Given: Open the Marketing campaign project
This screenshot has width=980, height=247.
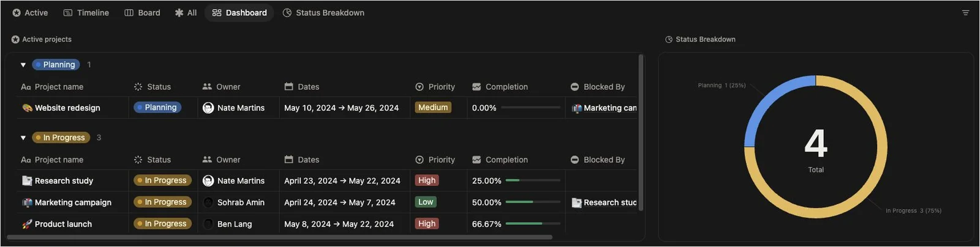Looking at the screenshot, I should (73, 202).
